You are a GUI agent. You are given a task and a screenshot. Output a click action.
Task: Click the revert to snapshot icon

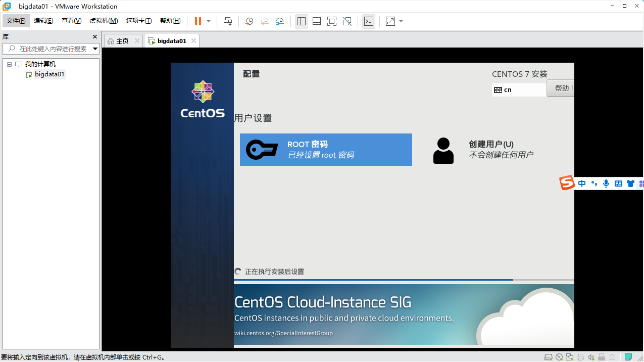[x=265, y=21]
